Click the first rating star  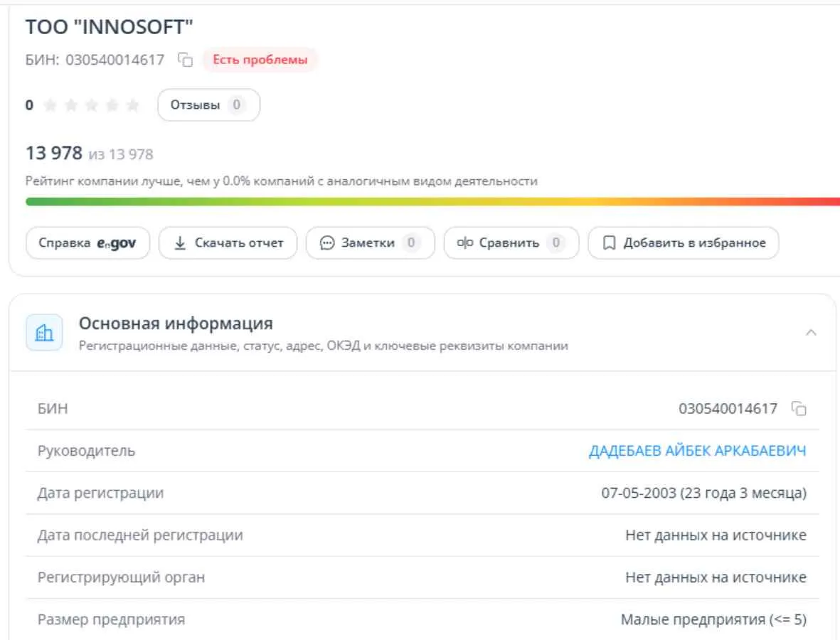50,105
